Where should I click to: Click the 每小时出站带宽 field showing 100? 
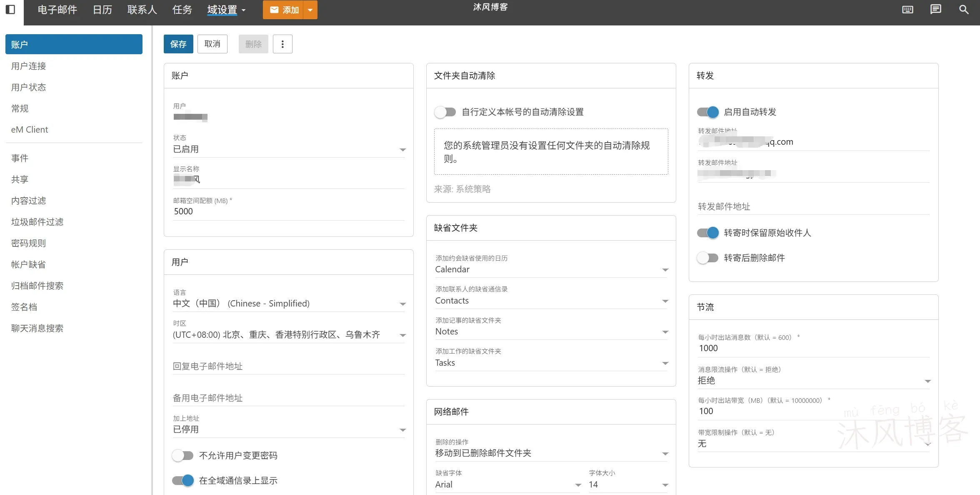pyautogui.click(x=814, y=411)
